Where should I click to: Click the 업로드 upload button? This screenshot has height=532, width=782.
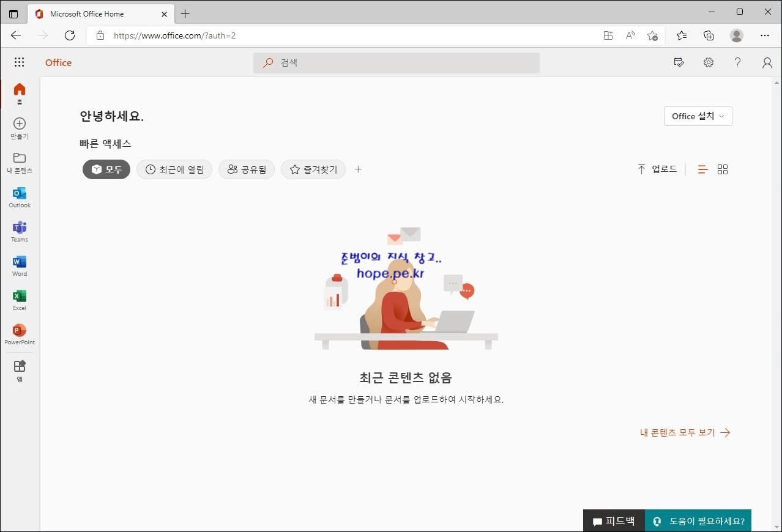[x=657, y=169]
